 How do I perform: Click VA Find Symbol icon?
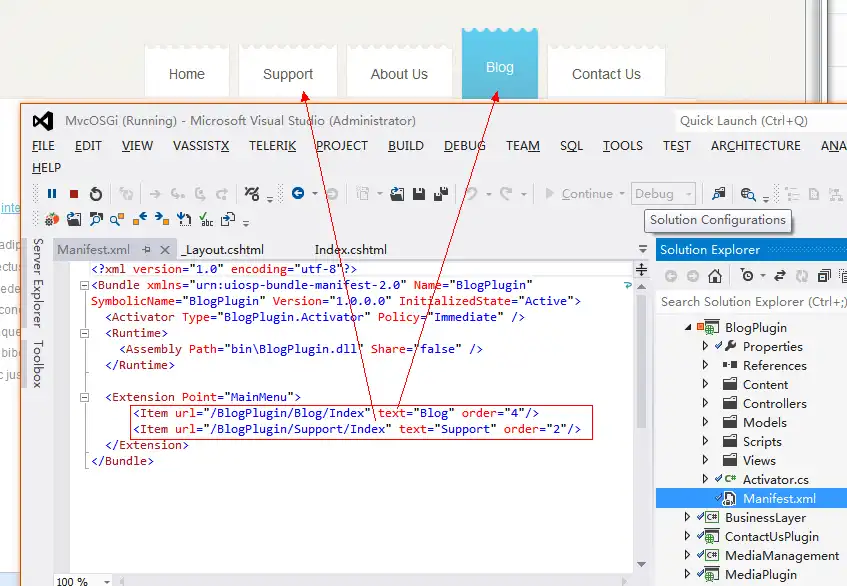click(96, 219)
